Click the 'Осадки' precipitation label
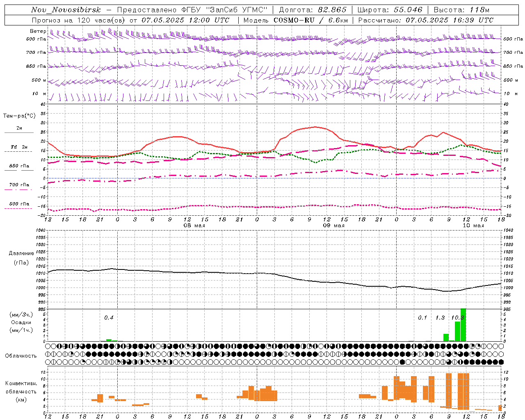This screenshot has height=420, width=525. (x=21, y=322)
